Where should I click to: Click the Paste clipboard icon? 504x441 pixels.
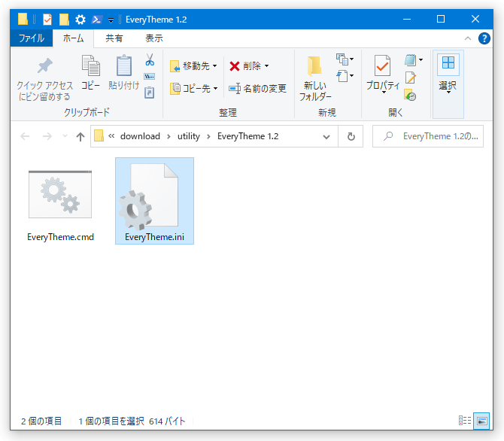[124, 65]
